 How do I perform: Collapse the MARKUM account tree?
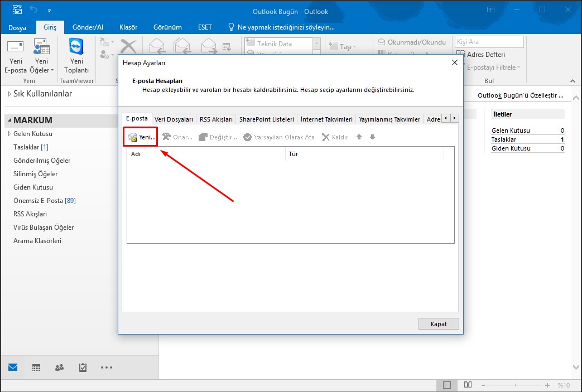pos(9,120)
